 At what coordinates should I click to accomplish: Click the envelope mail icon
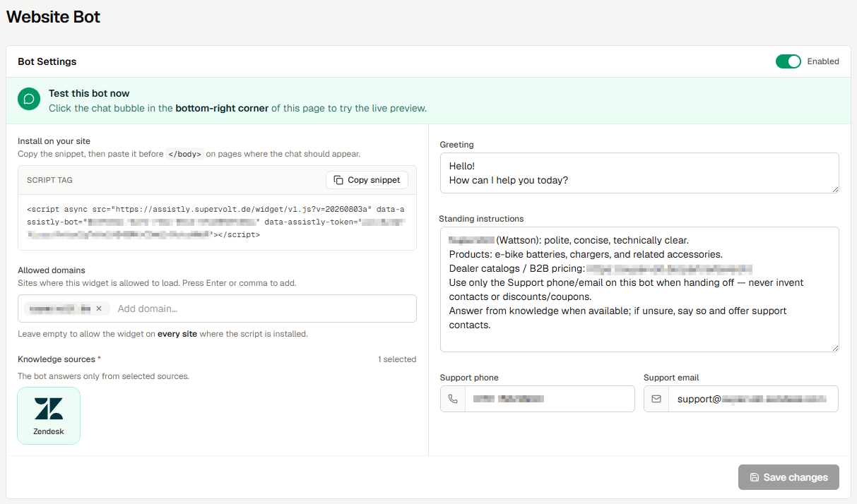click(x=656, y=399)
